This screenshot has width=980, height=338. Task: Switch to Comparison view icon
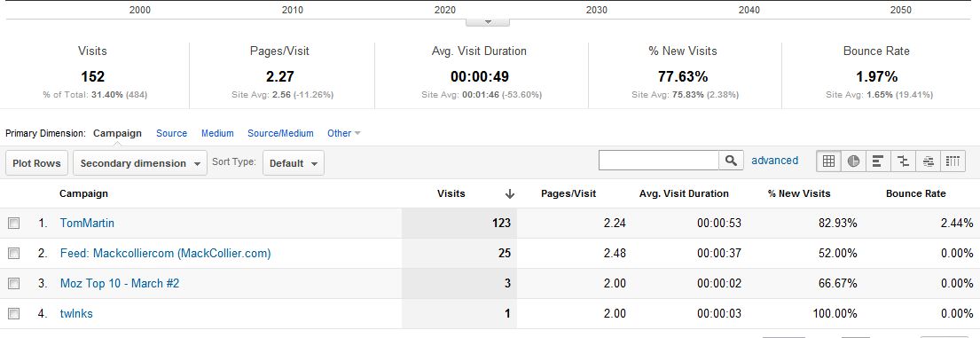[903, 161]
